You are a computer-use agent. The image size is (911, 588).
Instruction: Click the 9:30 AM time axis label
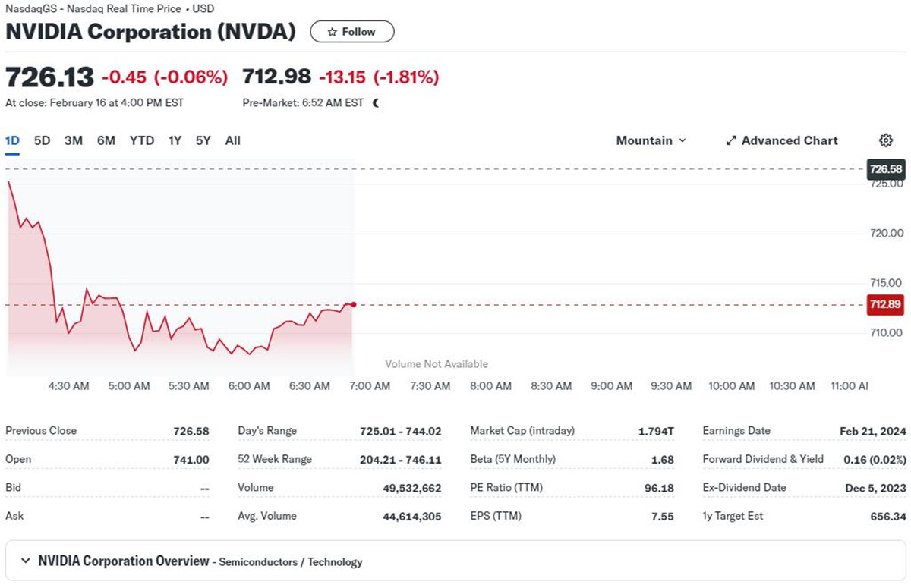click(671, 386)
